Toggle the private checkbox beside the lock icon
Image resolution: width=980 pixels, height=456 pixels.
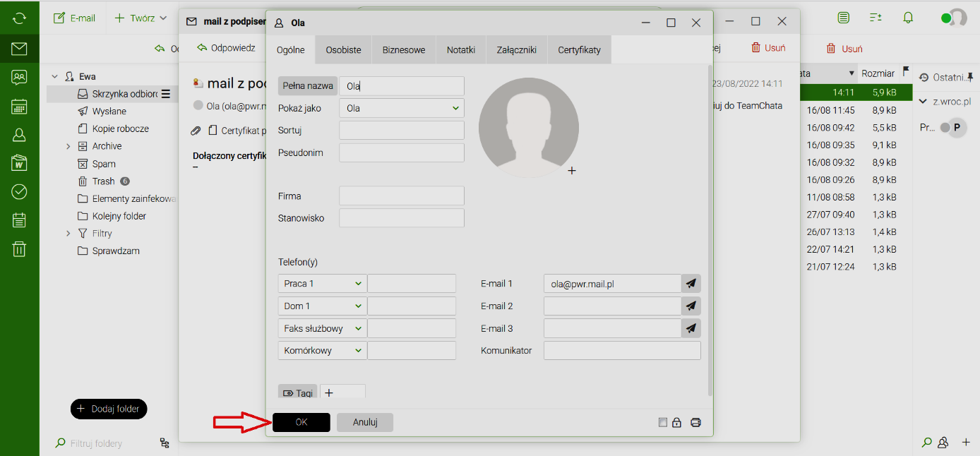662,423
